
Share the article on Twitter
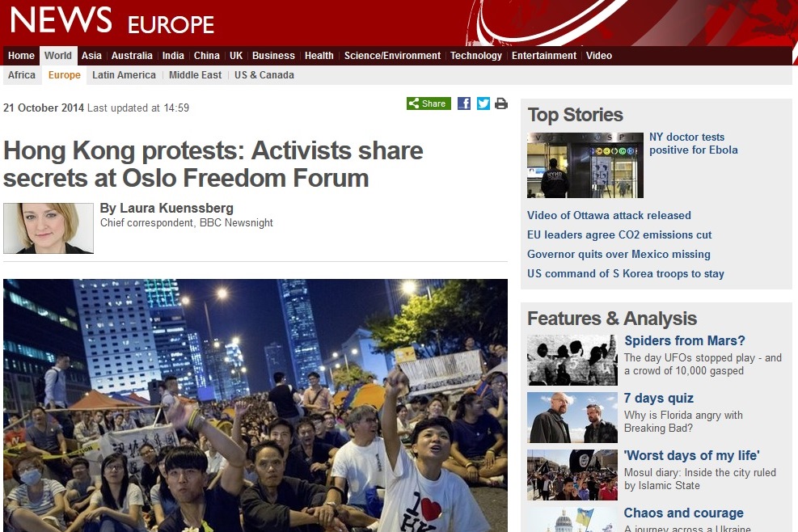(483, 103)
